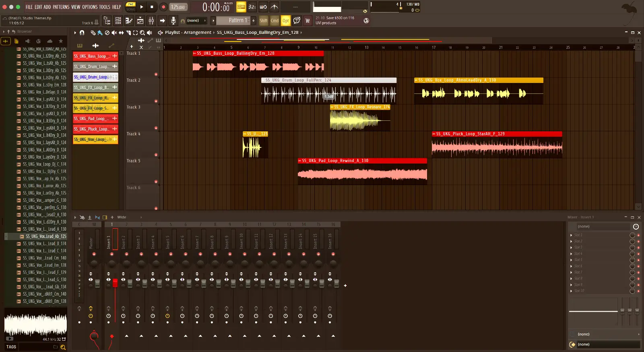Screen dimensions: 644x352
Task: Click the Stop button
Action: click(x=152, y=7)
